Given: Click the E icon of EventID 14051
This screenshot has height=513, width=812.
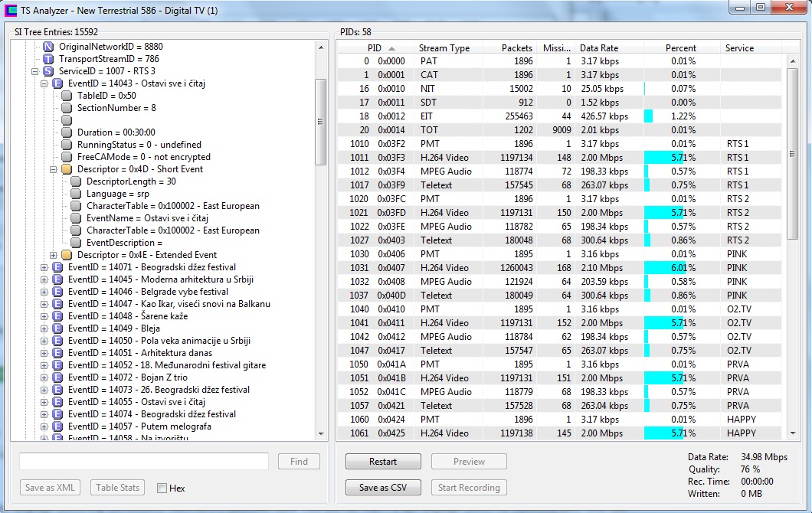Looking at the screenshot, I should click(57, 353).
